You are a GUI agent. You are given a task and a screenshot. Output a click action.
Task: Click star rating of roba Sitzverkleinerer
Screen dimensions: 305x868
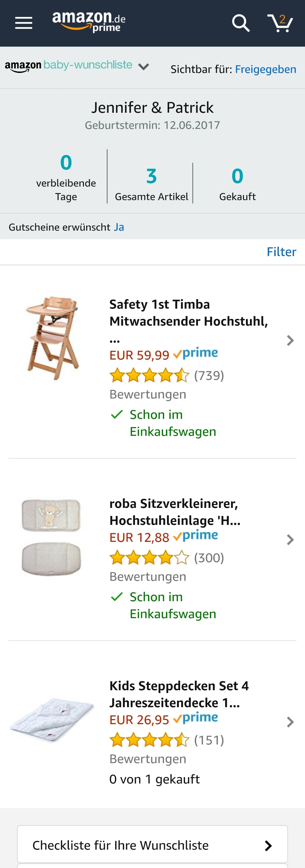coord(149,557)
